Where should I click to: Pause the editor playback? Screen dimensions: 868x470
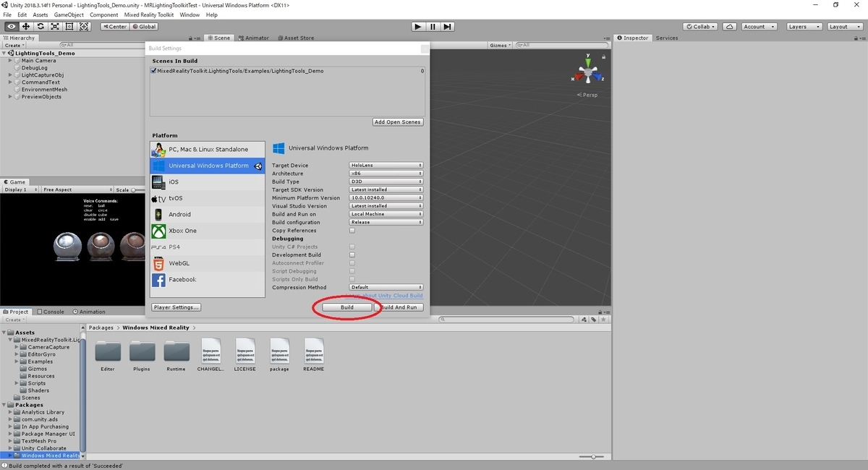pyautogui.click(x=433, y=27)
